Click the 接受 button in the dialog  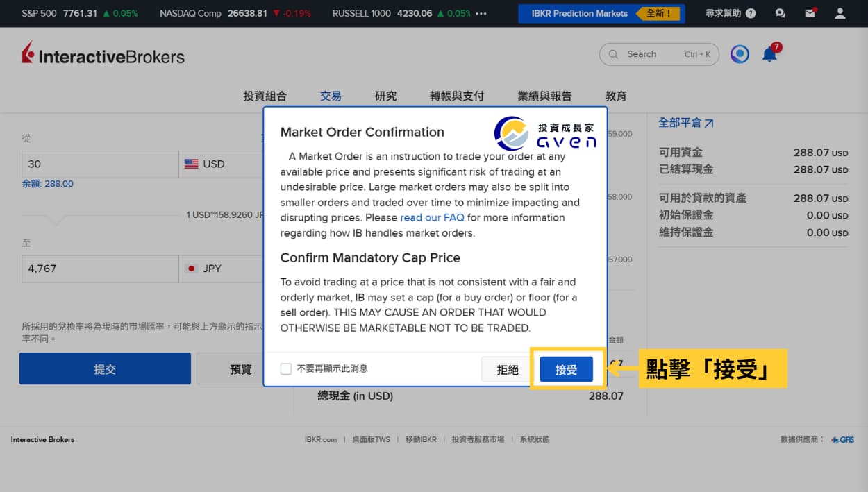[x=566, y=370]
